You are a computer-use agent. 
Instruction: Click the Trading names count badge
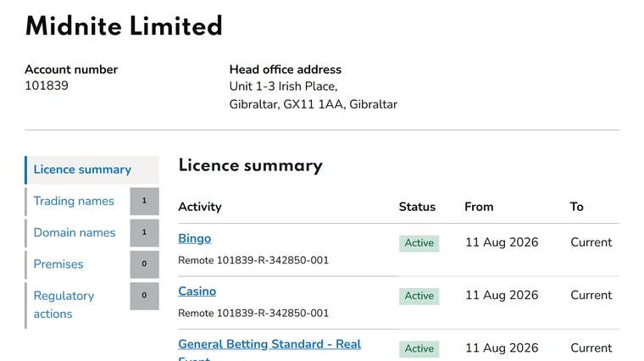(x=145, y=201)
